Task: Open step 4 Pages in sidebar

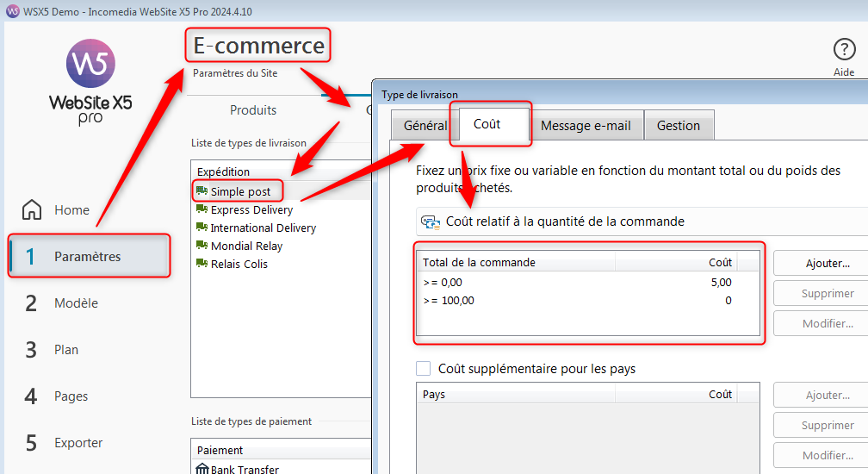Action: (x=71, y=396)
